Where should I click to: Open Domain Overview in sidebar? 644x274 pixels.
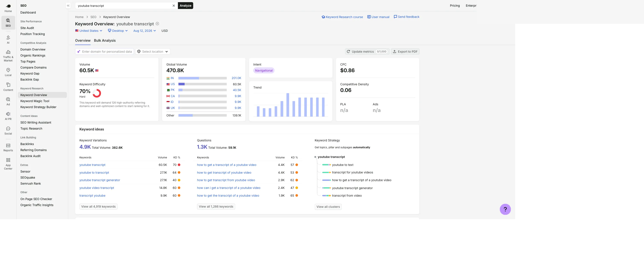coord(33,50)
